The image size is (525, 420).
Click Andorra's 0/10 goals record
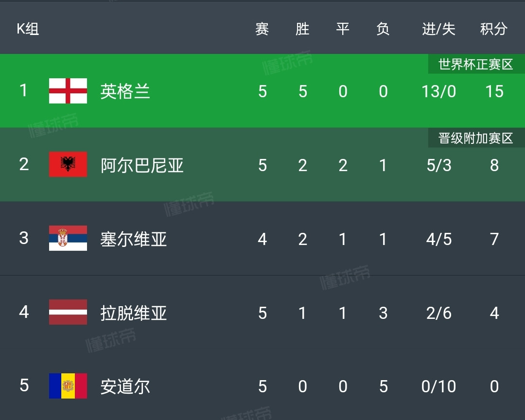(x=438, y=387)
